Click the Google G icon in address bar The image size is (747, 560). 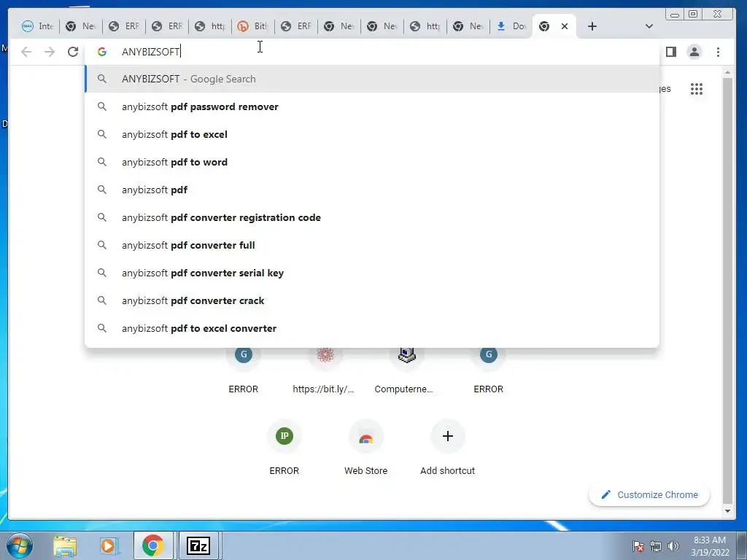[x=102, y=52]
